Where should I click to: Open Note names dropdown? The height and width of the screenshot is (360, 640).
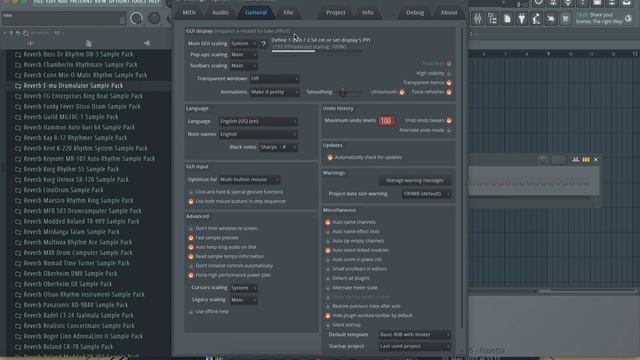coord(258,134)
